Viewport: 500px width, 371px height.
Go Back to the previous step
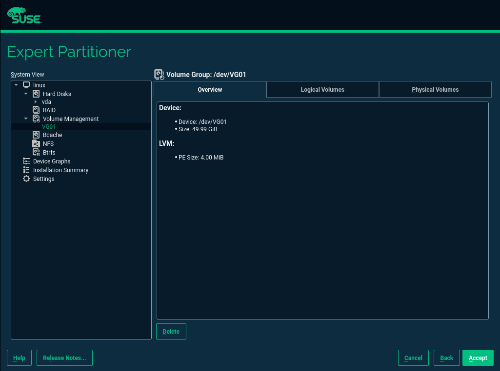[446, 358]
